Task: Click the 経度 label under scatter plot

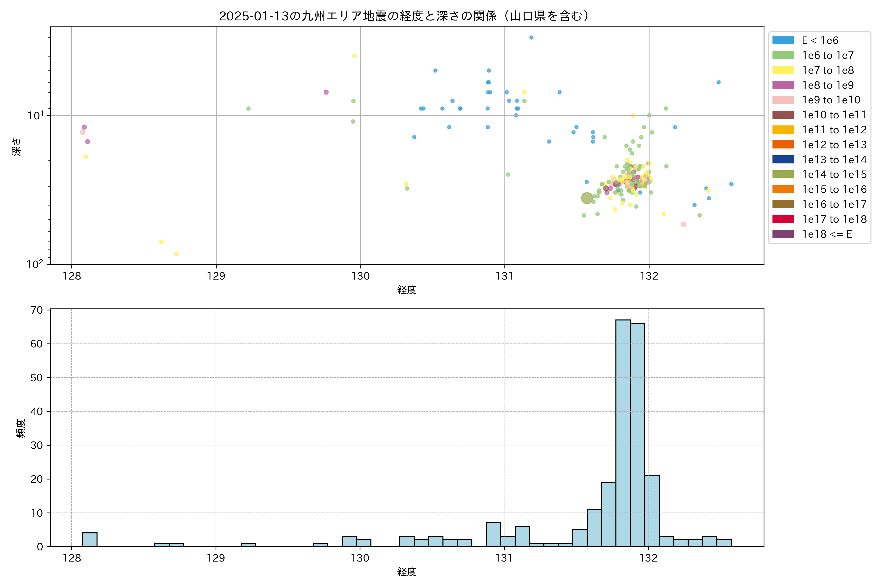Action: click(406, 290)
